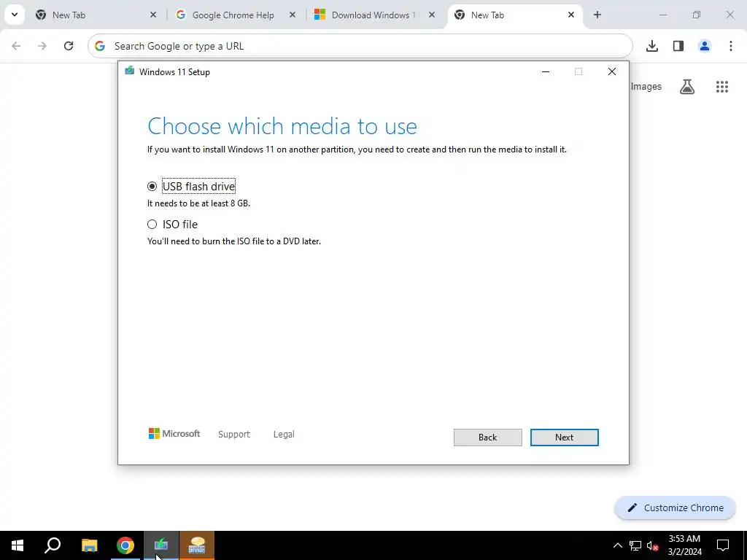Open Chrome downloads icon

[651, 46]
